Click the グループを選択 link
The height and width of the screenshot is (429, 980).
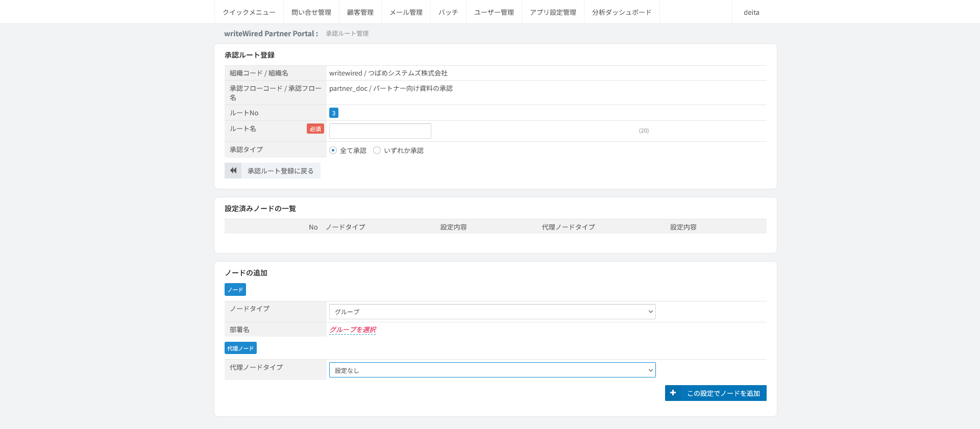353,330
